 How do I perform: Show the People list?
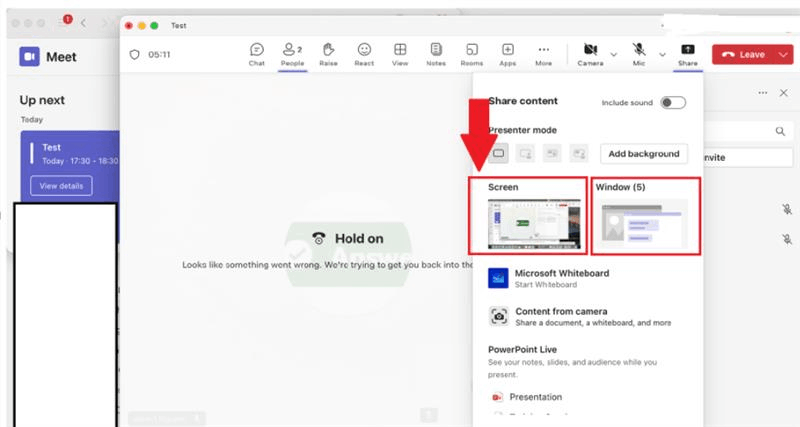[x=292, y=55]
